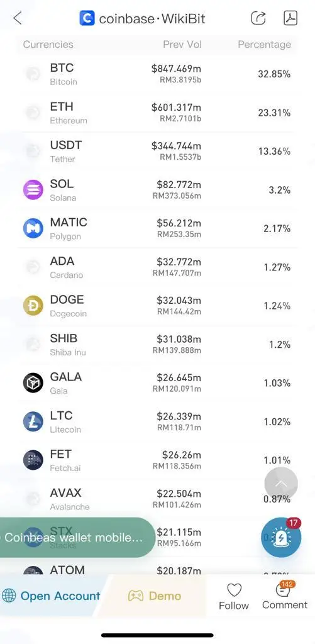Tap the Coinbase logo in header
This screenshot has width=315, height=644.
pos(87,18)
